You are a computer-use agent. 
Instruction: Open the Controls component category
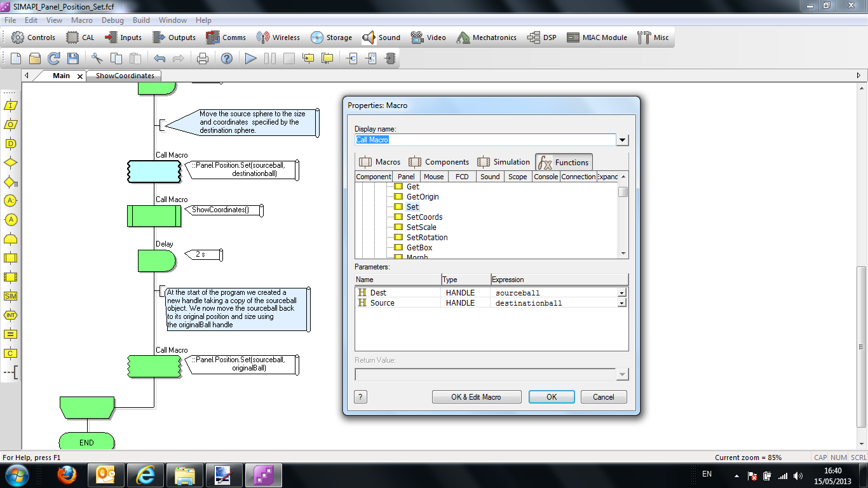(34, 37)
